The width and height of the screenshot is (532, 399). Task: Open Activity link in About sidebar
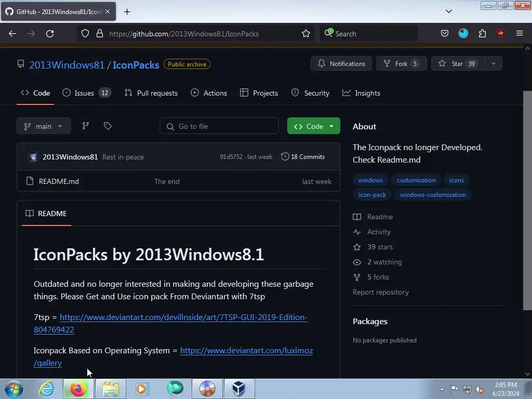click(372, 232)
